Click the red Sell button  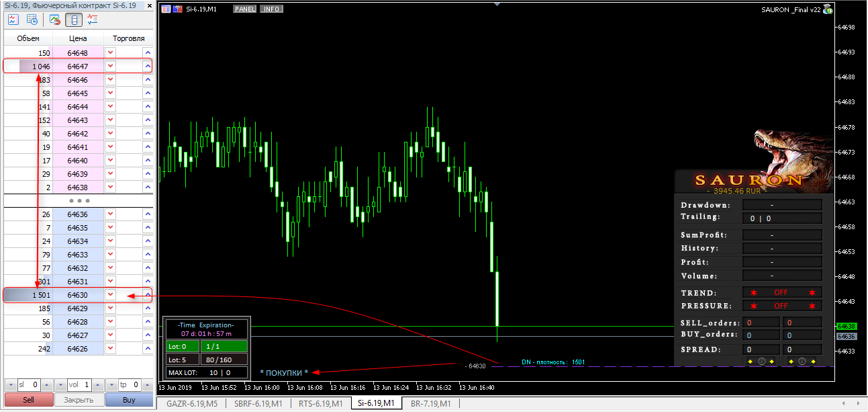coord(28,400)
